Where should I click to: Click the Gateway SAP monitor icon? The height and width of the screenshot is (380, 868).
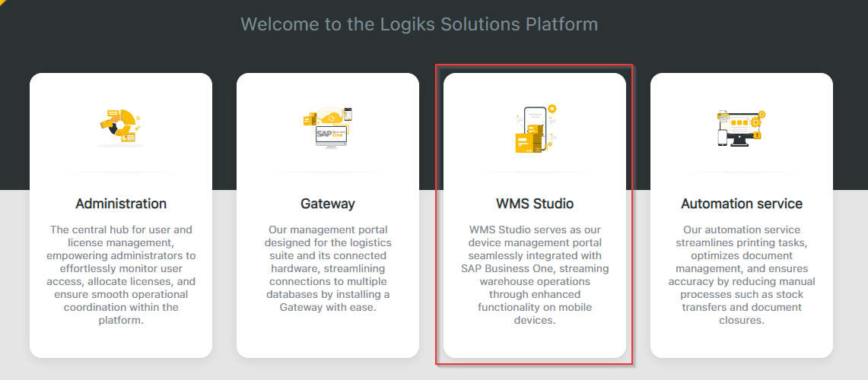click(328, 127)
